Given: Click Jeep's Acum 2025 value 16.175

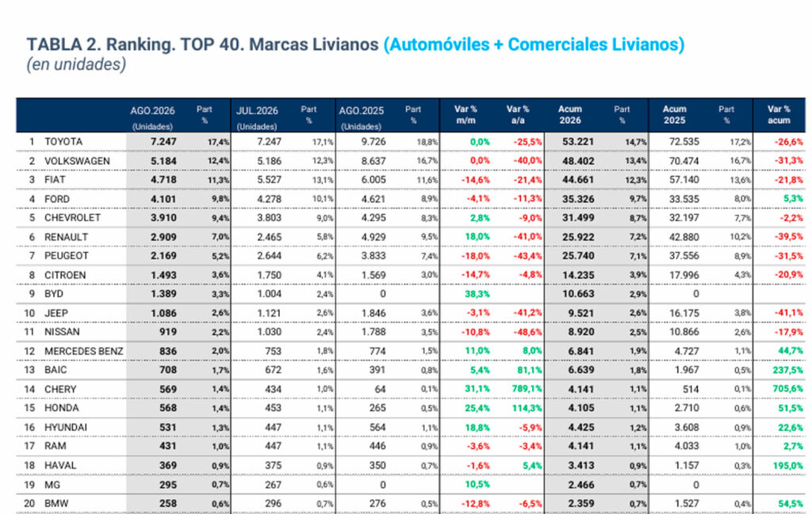Looking at the screenshot, I should coord(684,313).
